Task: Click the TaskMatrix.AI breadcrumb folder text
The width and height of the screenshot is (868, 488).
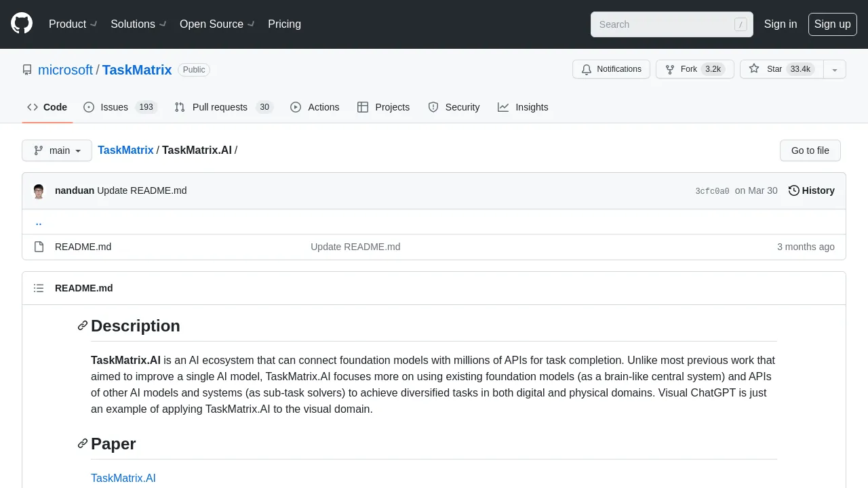Action: click(x=197, y=150)
